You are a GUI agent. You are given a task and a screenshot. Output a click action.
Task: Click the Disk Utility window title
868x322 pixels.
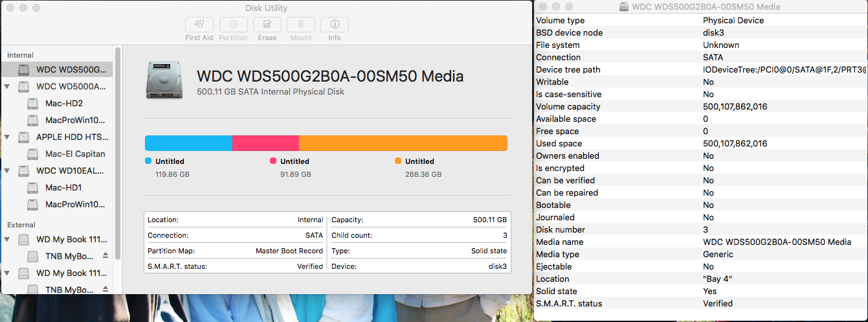tap(267, 8)
